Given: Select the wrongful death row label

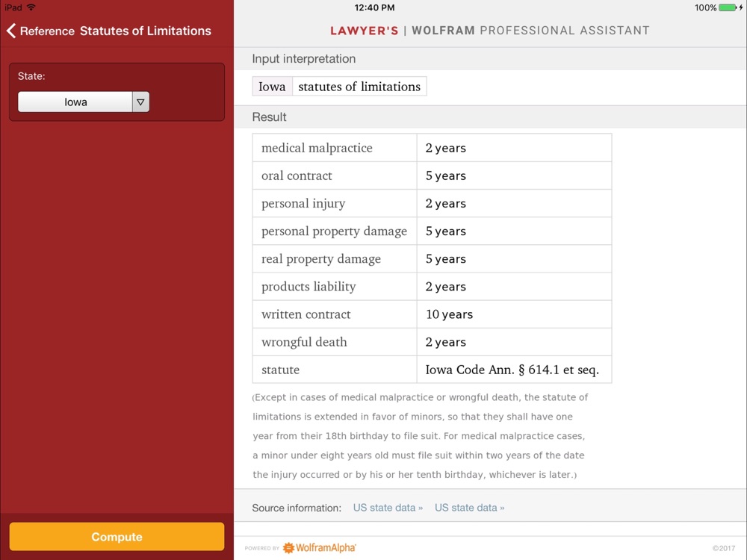Looking at the screenshot, I should pos(304,342).
